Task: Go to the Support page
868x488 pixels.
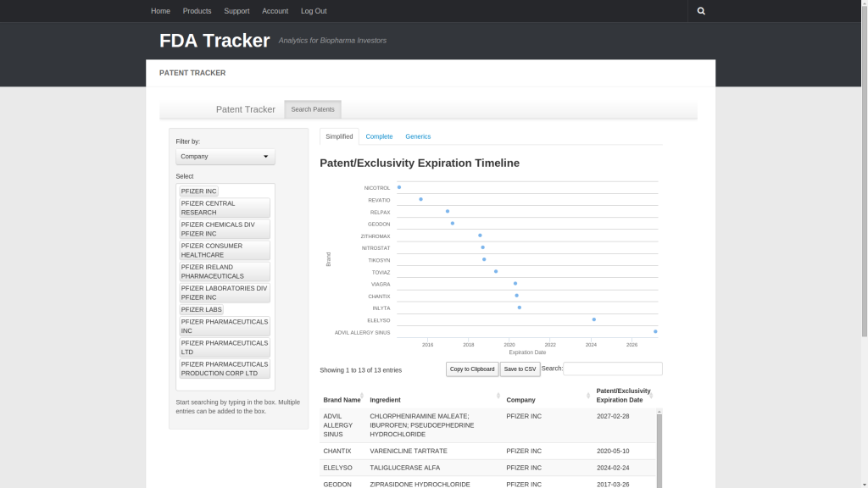Action: point(237,11)
